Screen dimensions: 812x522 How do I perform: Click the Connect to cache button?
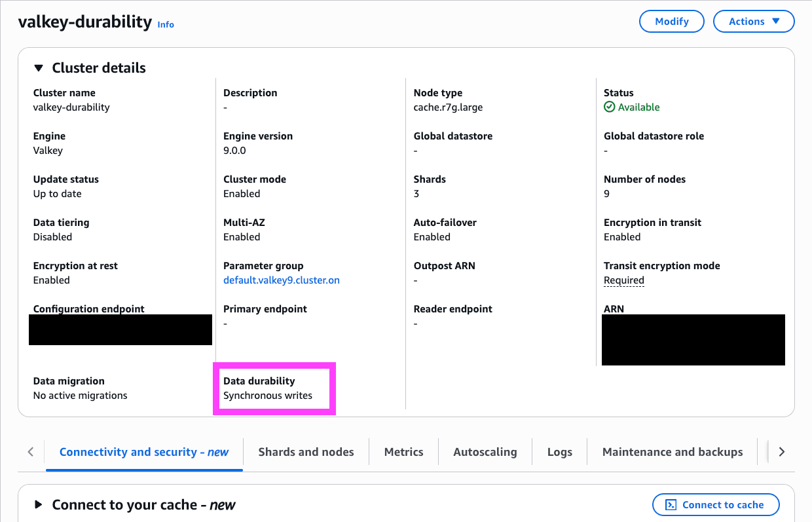click(716, 505)
